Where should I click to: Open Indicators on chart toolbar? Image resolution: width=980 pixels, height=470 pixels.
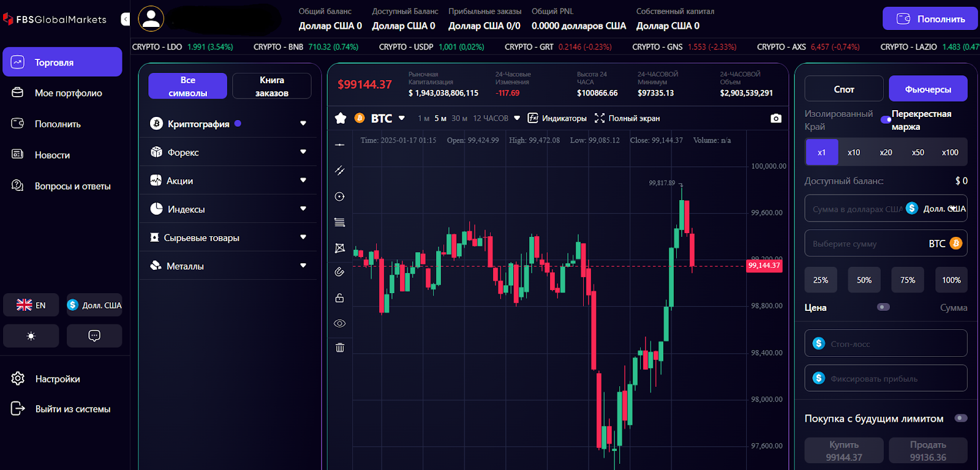pyautogui.click(x=557, y=118)
